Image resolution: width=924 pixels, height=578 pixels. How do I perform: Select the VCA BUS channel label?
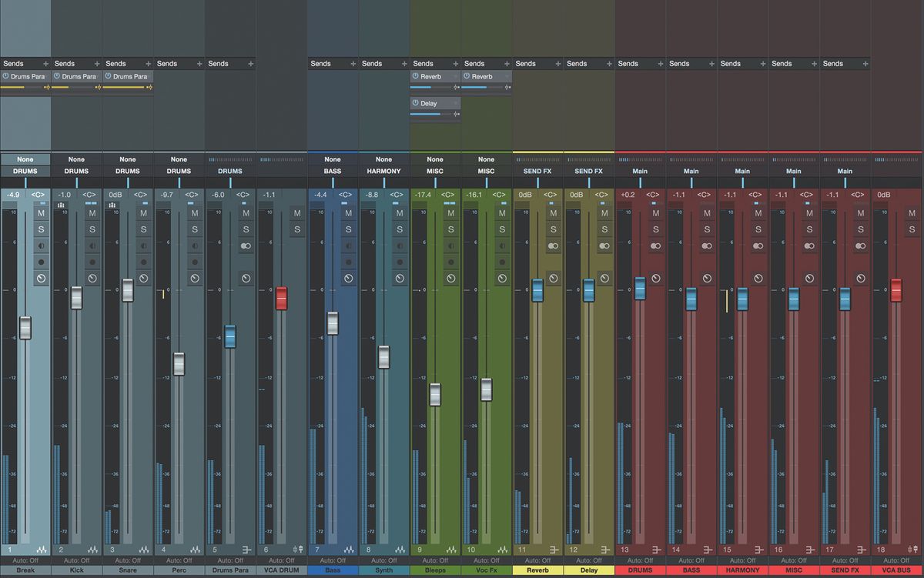coord(896,570)
